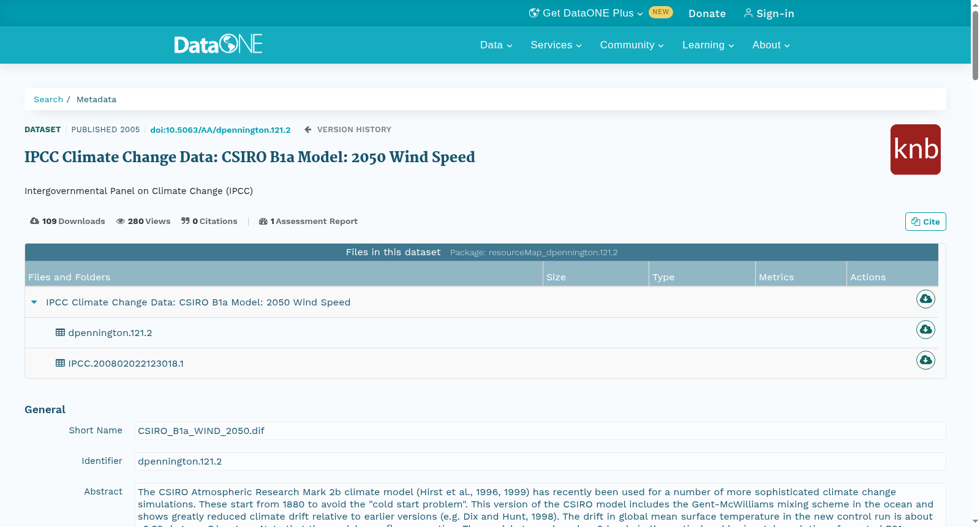This screenshot has height=527, width=980.
Task: Click the dataset title heading
Action: (x=250, y=157)
